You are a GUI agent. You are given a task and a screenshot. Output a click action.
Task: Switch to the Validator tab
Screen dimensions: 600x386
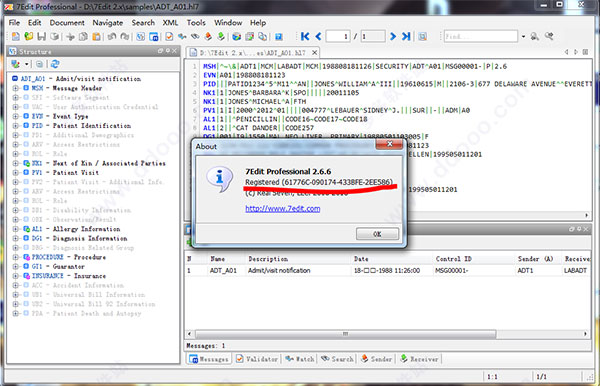coord(257,359)
